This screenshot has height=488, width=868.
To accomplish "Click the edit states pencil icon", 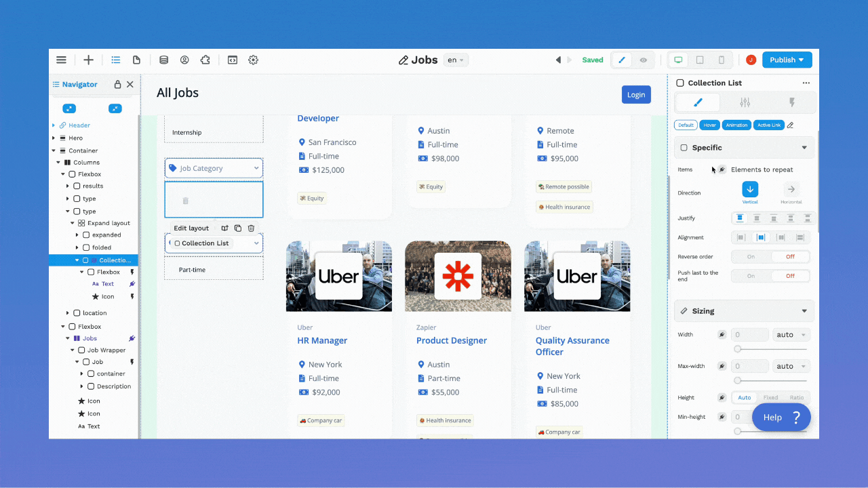I will [790, 125].
